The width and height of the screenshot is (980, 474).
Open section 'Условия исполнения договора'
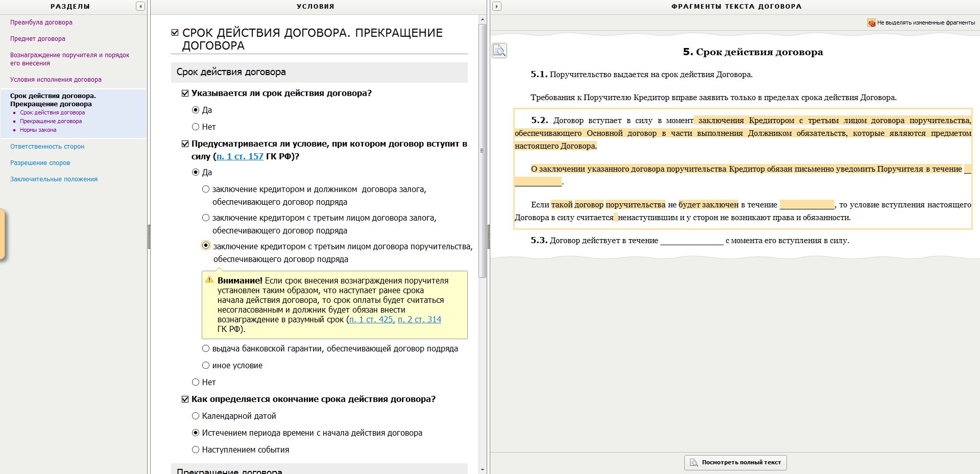coord(56,80)
